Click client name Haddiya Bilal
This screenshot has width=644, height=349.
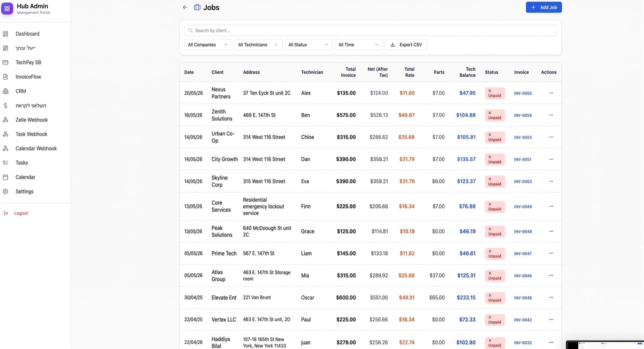point(221,343)
